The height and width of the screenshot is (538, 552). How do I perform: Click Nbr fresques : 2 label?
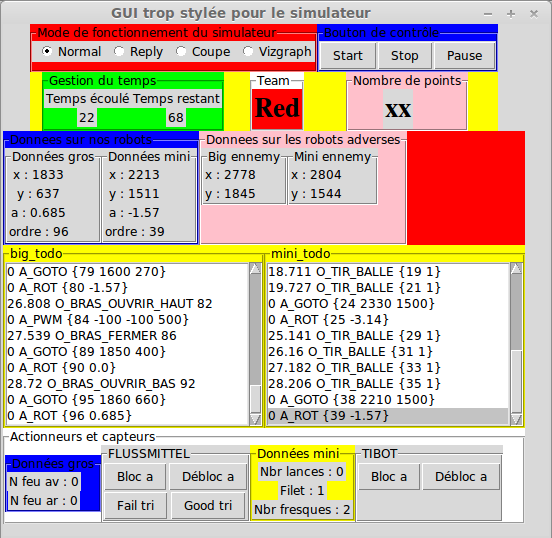[302, 510]
